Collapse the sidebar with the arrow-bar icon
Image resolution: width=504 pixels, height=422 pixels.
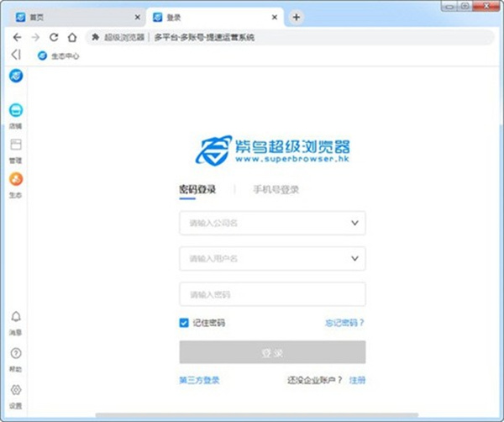tap(16, 55)
